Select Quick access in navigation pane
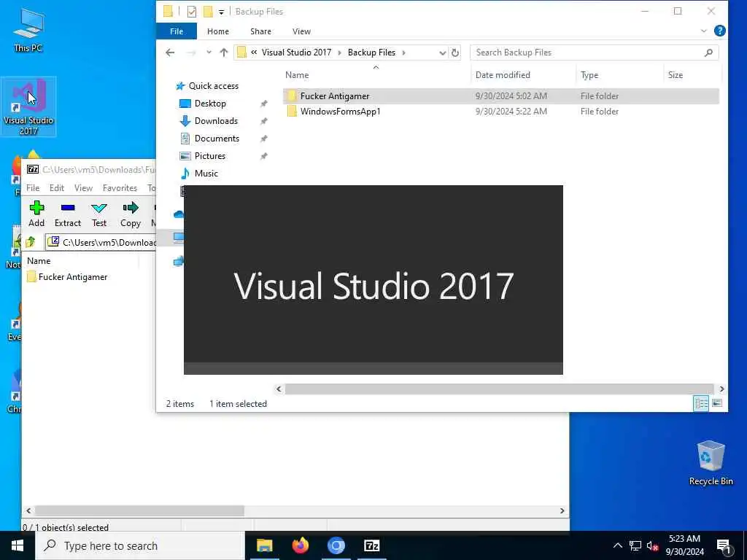Image resolution: width=747 pixels, height=560 pixels. pos(214,86)
